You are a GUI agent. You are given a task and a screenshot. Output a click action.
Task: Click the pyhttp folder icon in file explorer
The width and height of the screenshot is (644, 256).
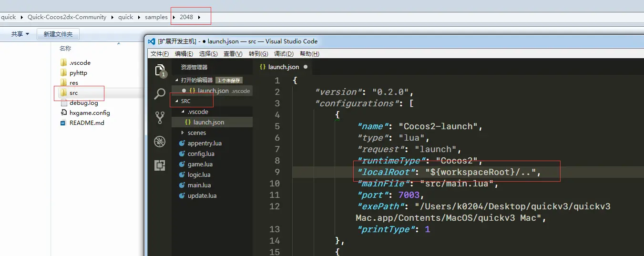tap(63, 72)
